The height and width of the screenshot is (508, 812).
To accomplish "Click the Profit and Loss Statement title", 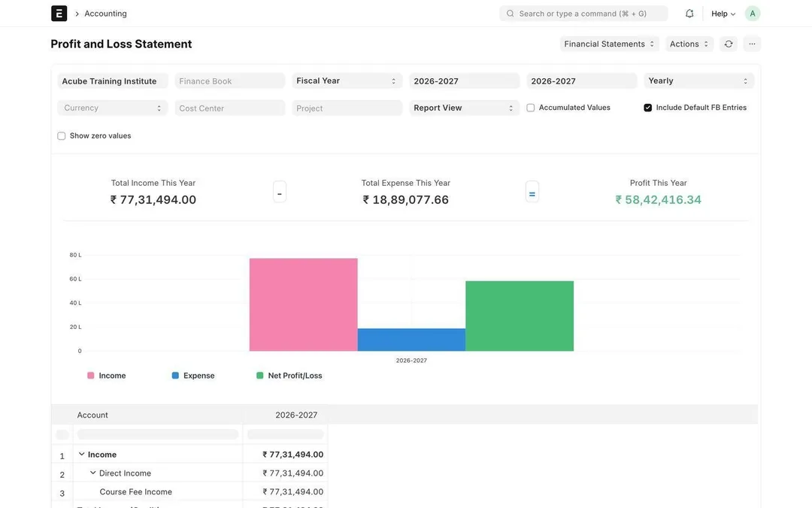I will click(121, 44).
